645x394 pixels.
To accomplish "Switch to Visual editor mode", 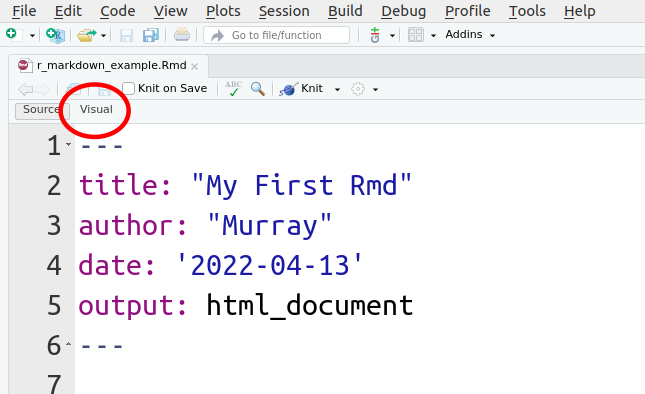I will point(96,109).
